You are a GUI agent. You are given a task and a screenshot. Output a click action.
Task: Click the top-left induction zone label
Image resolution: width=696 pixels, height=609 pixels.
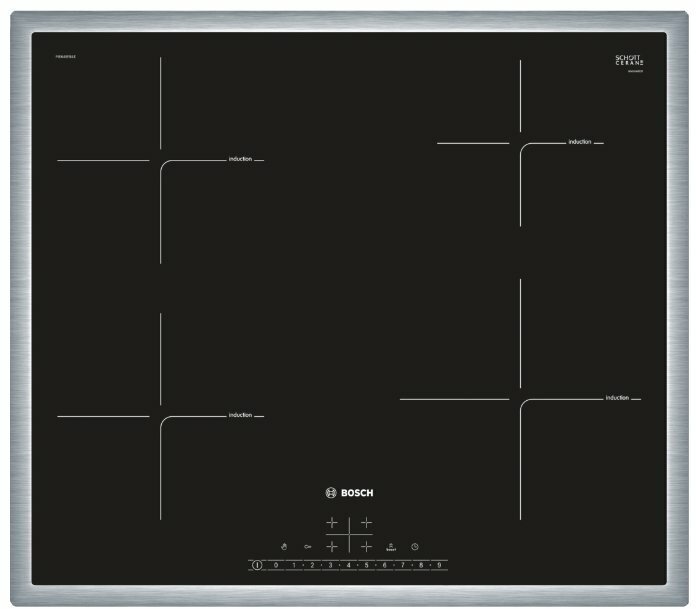tap(240, 159)
